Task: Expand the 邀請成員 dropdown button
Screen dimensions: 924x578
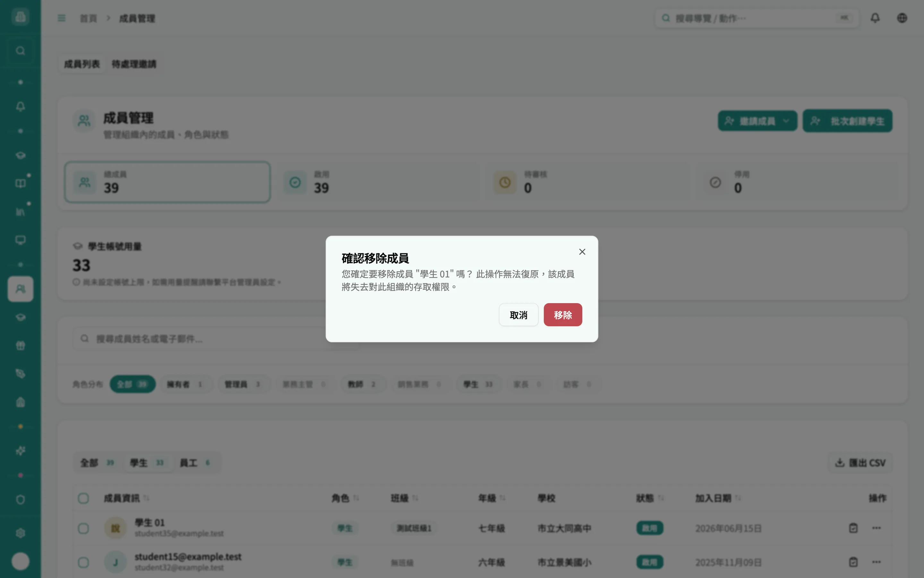Action: [x=757, y=121]
